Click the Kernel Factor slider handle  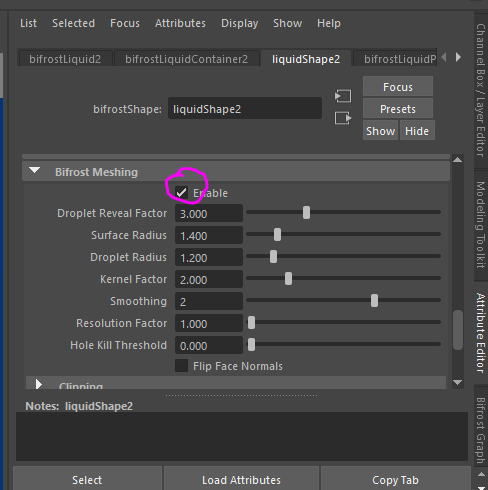(x=288, y=278)
